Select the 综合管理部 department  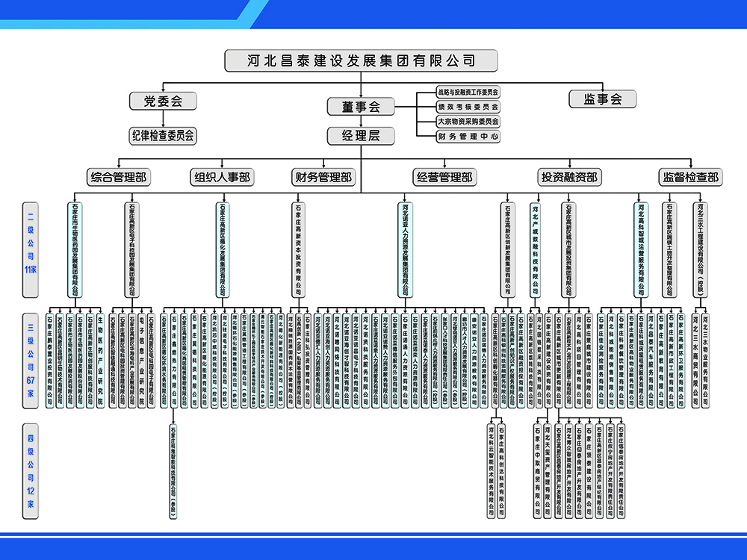tap(118, 178)
